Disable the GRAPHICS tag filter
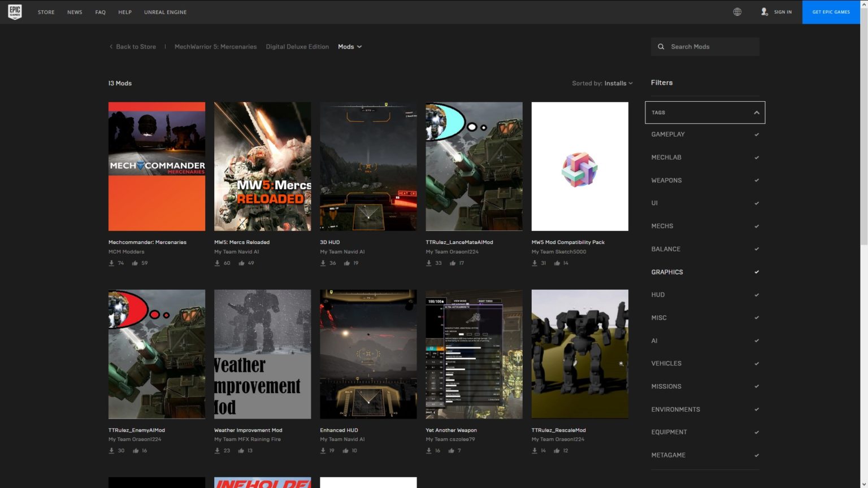The image size is (868, 488). (705, 272)
